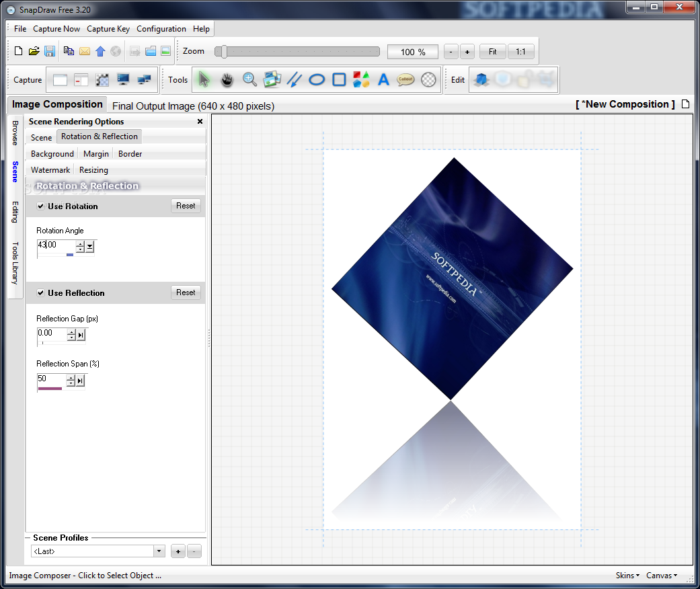700x589 pixels.
Task: Open the Skins dropdown menu
Action: pyautogui.click(x=627, y=575)
